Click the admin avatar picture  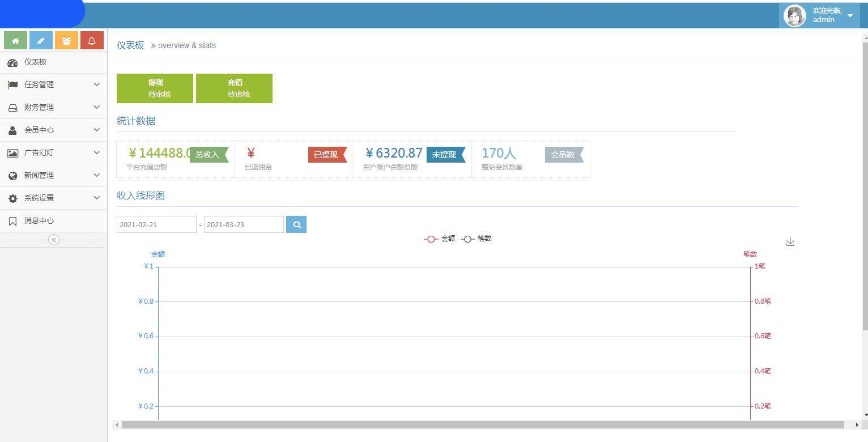pyautogui.click(x=794, y=15)
